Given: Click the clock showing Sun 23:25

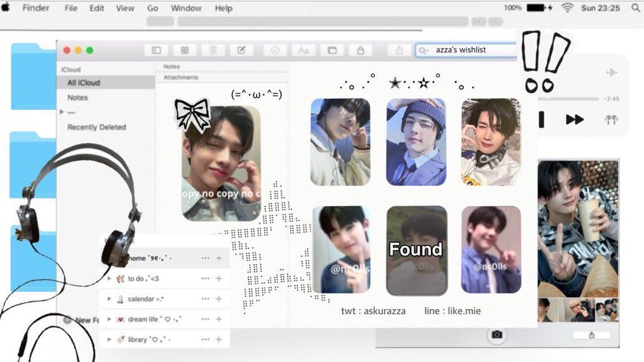Looking at the screenshot, I should point(600,7).
